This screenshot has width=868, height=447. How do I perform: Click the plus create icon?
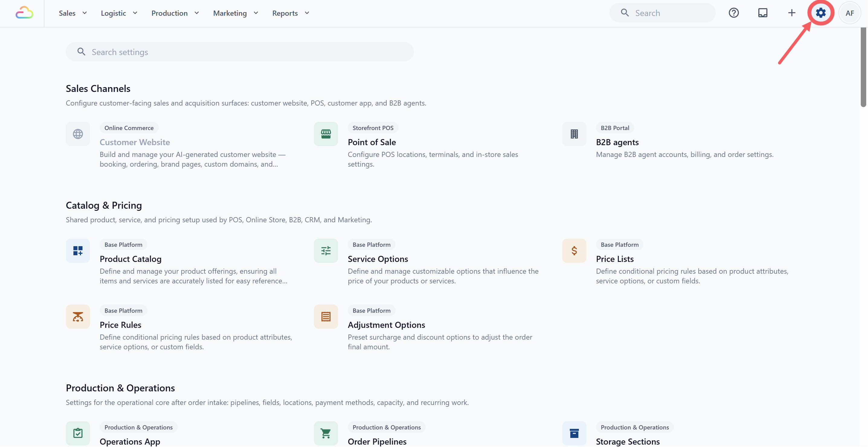coord(792,13)
